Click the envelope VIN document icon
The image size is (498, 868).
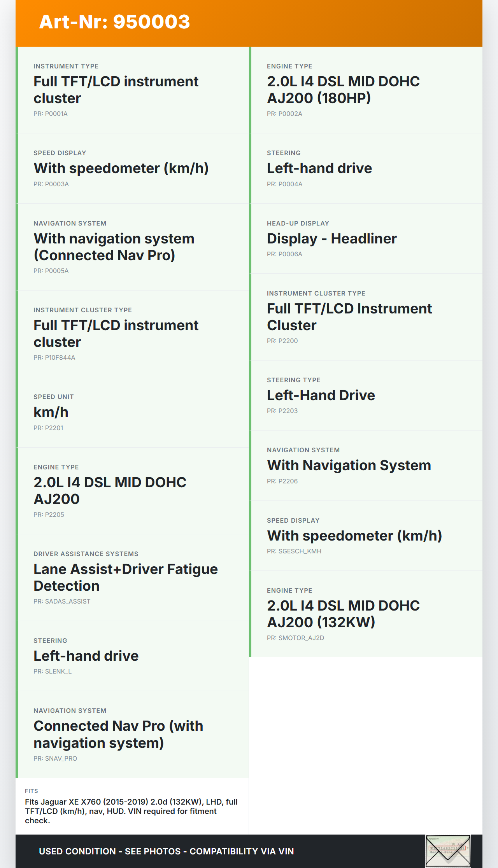(x=448, y=851)
